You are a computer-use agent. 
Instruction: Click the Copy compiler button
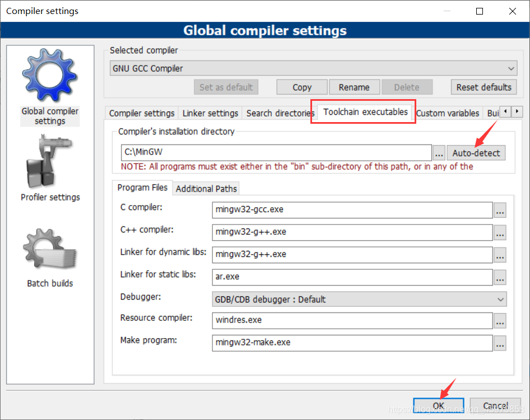click(x=302, y=87)
